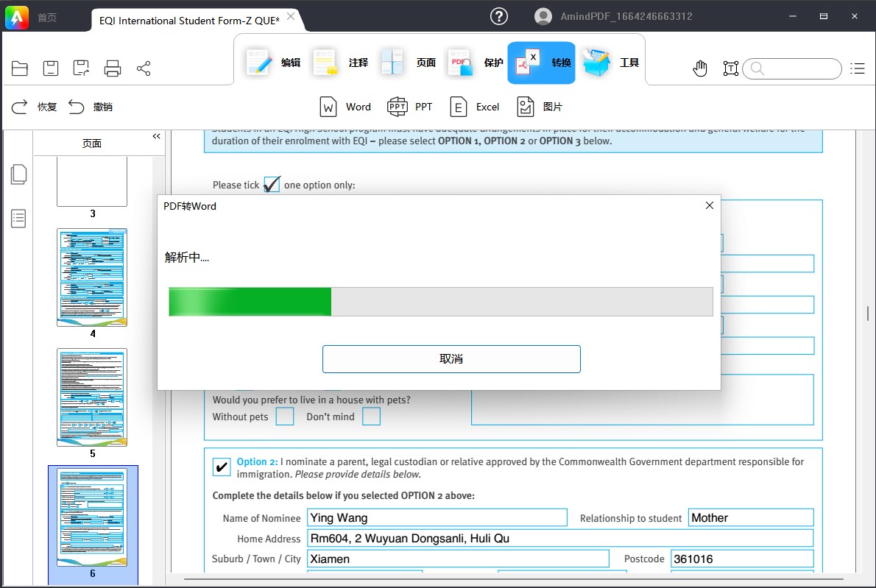Click the search input field
This screenshot has width=876, height=588.
[x=792, y=68]
